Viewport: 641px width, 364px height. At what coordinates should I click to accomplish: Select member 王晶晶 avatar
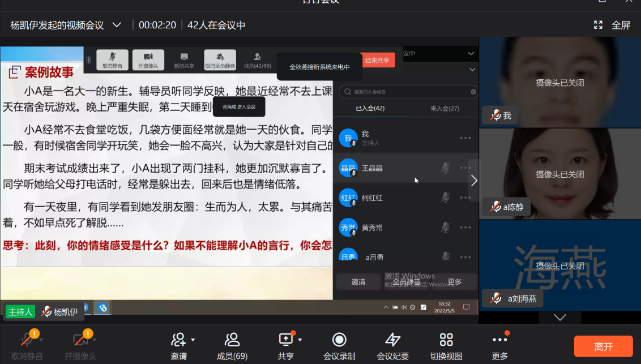(348, 168)
